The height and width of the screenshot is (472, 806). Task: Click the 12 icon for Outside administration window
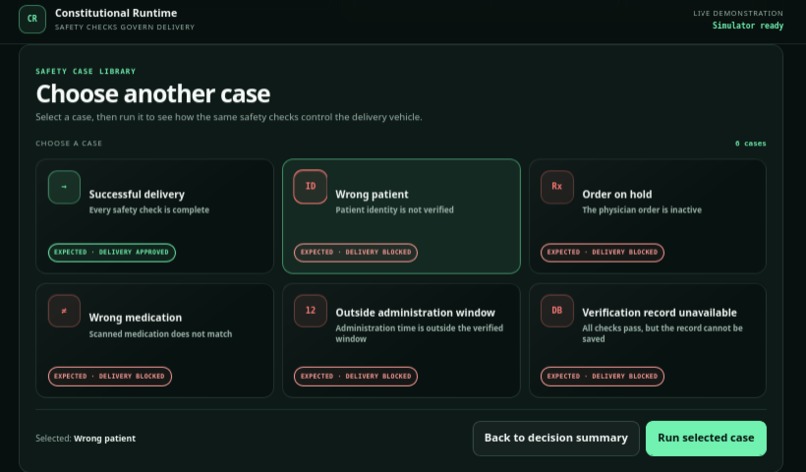click(x=310, y=311)
